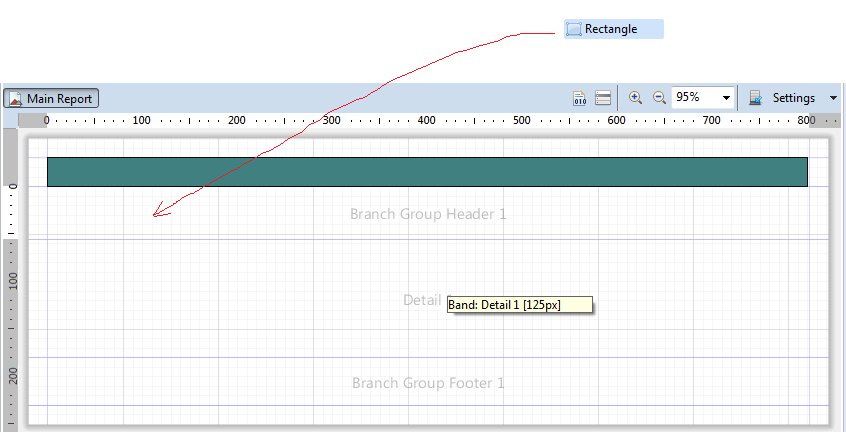Zoom in with the magnifier plus icon
Viewport: 846px width, 432px height.
636,98
